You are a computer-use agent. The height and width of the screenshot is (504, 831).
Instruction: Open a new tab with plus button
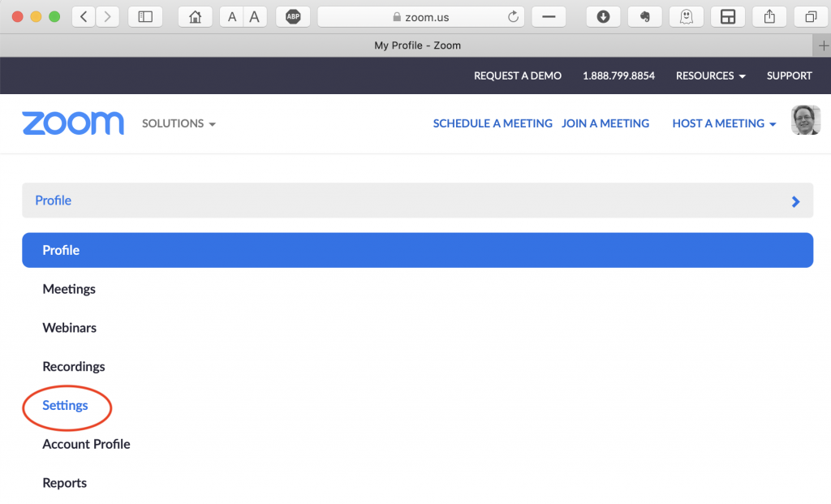click(x=824, y=45)
